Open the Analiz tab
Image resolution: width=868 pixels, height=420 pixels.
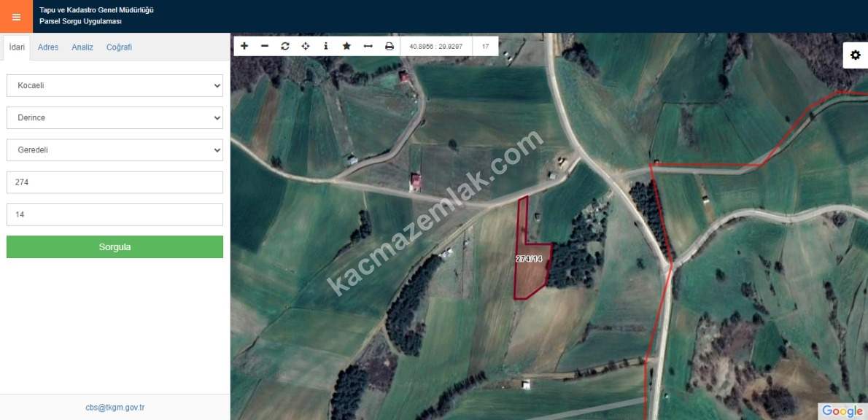(82, 47)
